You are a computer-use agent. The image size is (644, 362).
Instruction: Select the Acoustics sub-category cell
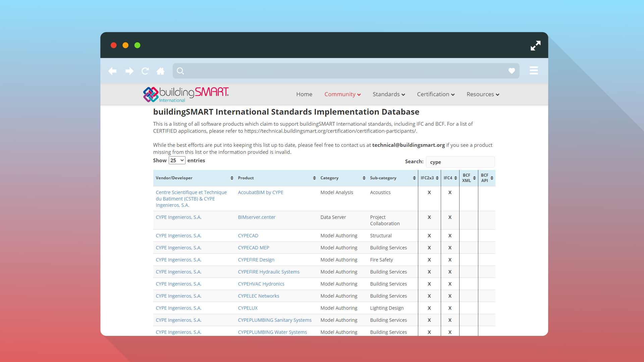(x=380, y=192)
